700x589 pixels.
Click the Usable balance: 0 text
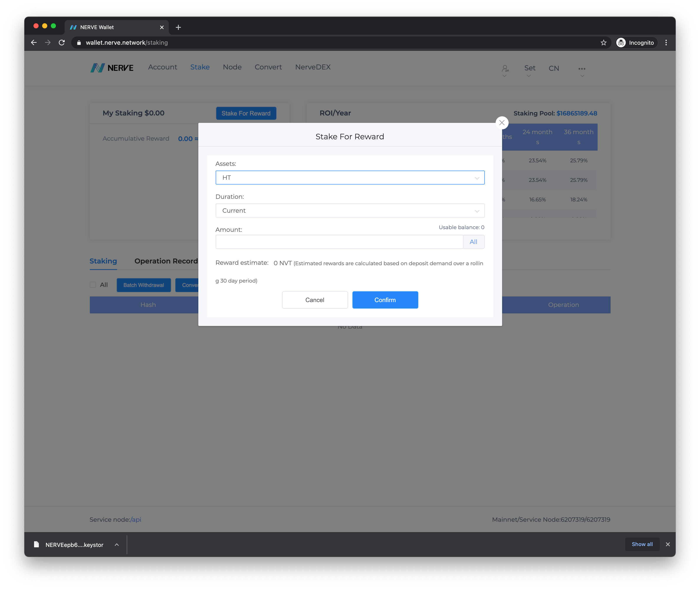[x=461, y=227]
